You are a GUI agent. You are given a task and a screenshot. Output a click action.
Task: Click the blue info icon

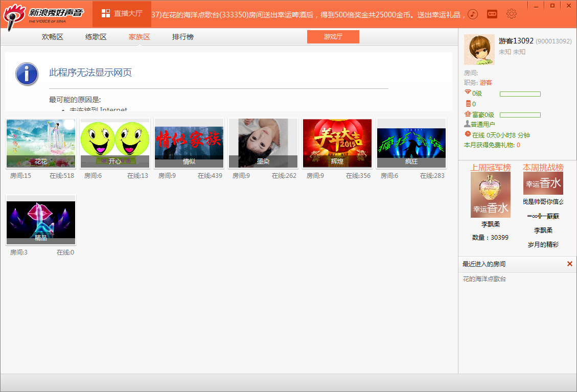click(27, 74)
